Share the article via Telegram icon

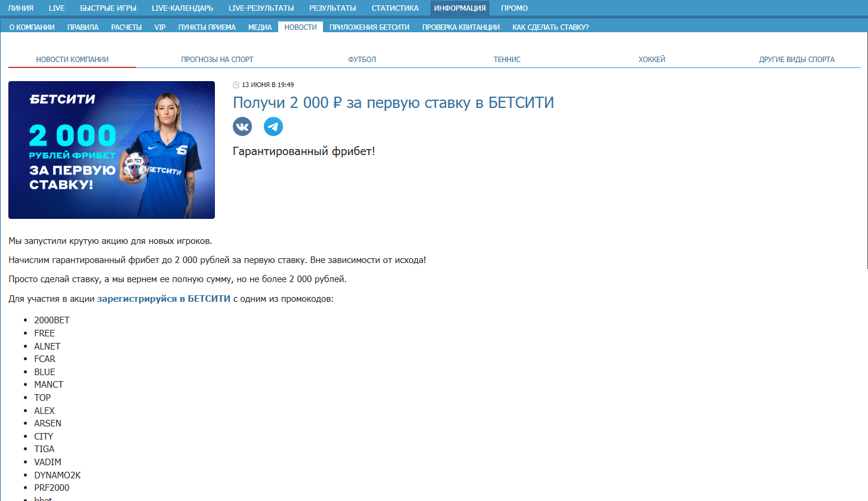pos(273,126)
